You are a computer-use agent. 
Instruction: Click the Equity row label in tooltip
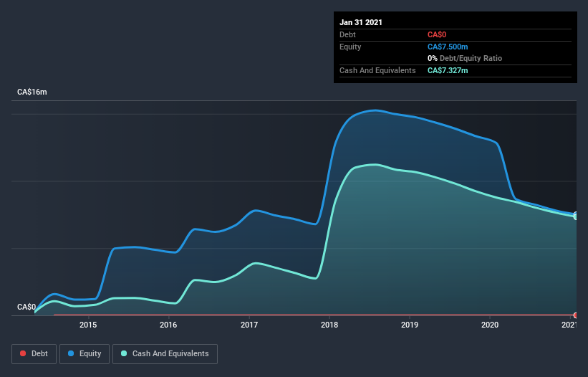tap(350, 47)
